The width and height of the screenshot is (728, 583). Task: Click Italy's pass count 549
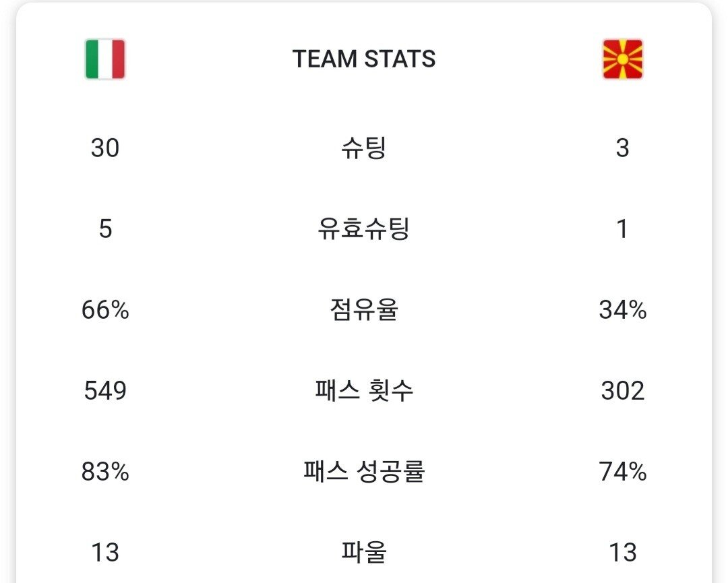tap(105, 390)
